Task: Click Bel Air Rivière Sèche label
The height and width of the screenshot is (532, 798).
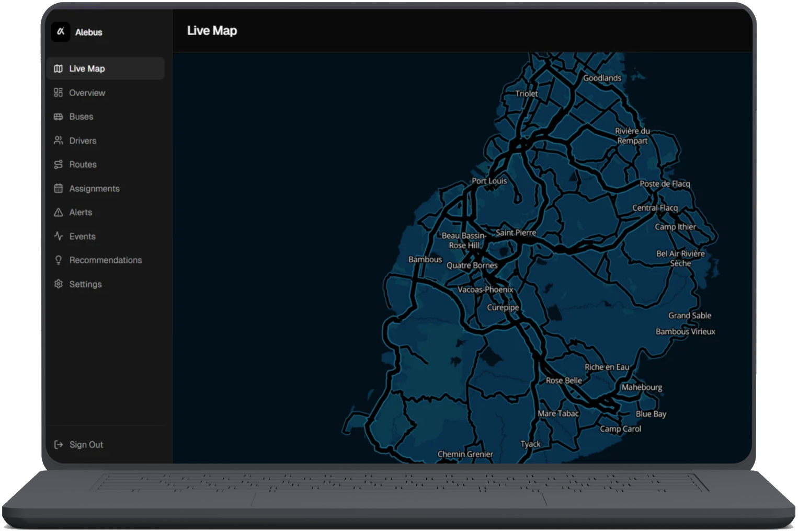Action: pyautogui.click(x=680, y=258)
